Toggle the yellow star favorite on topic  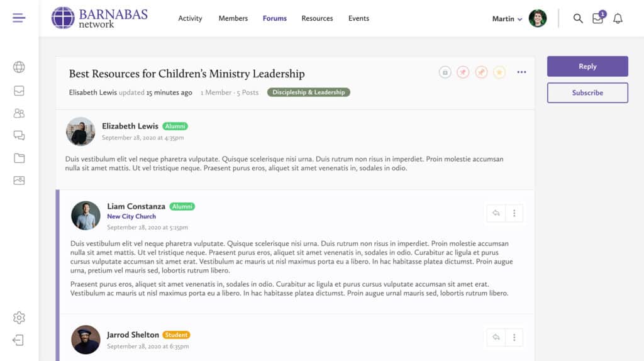click(499, 72)
